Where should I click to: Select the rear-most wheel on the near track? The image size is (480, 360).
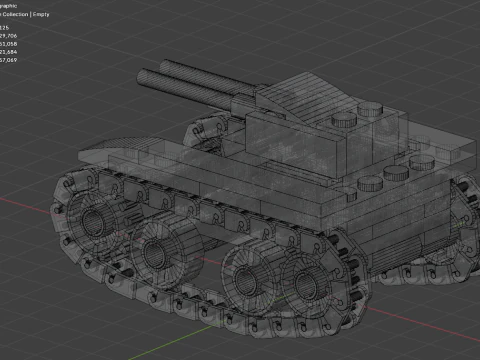pos(308,285)
